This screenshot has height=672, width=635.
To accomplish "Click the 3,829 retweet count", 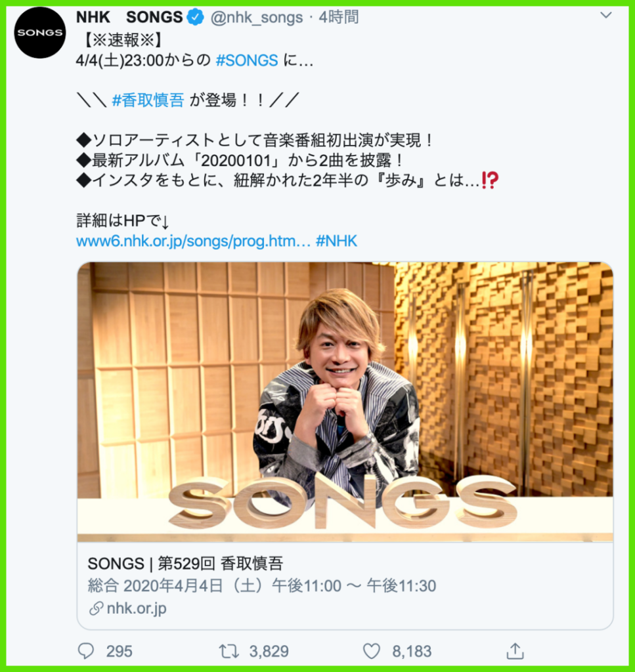I will click(x=269, y=652).
